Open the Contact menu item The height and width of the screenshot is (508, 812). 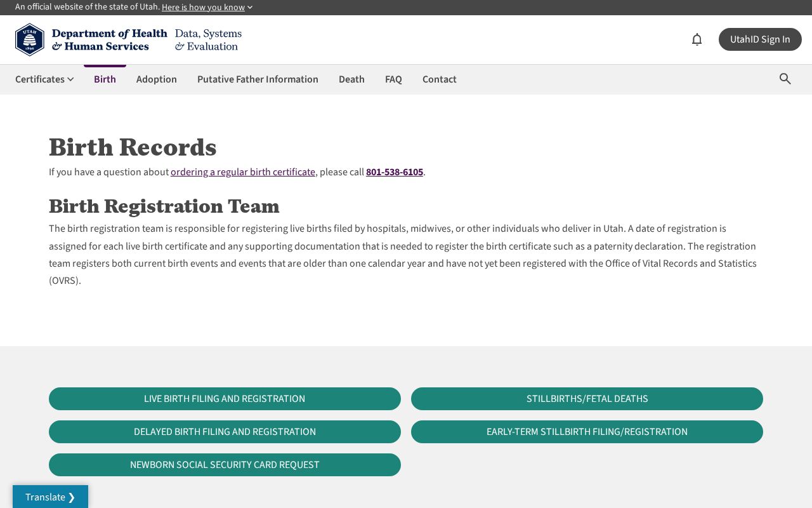[x=440, y=79]
